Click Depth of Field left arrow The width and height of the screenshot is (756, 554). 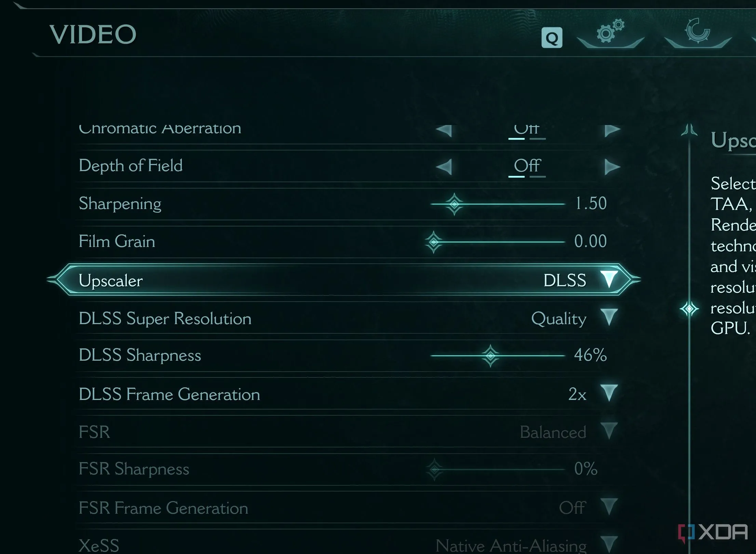tap(444, 167)
